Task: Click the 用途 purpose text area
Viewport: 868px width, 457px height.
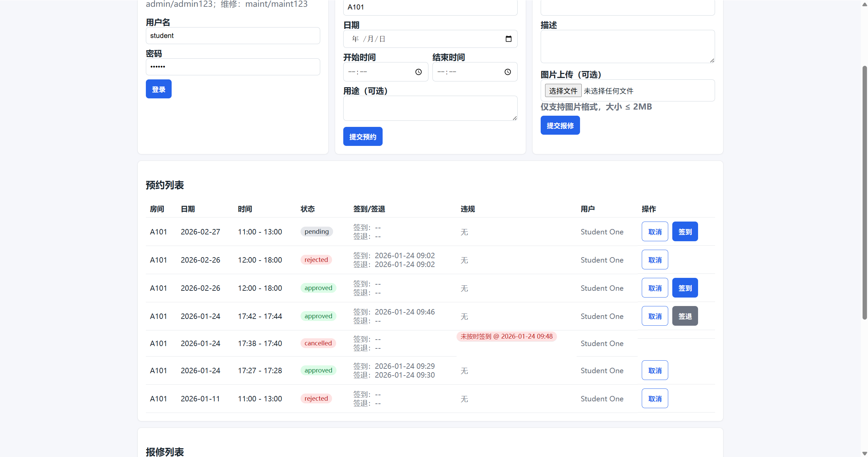Action: pyautogui.click(x=430, y=108)
